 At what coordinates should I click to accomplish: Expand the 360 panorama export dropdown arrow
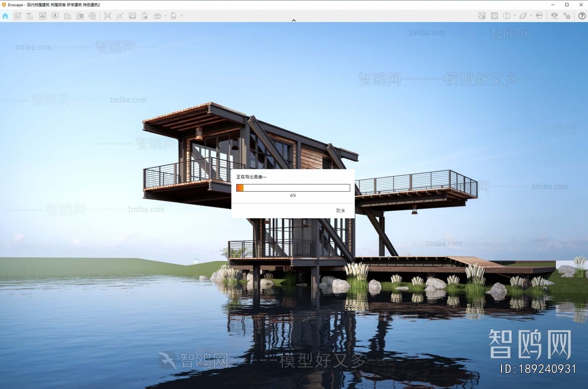click(x=165, y=16)
